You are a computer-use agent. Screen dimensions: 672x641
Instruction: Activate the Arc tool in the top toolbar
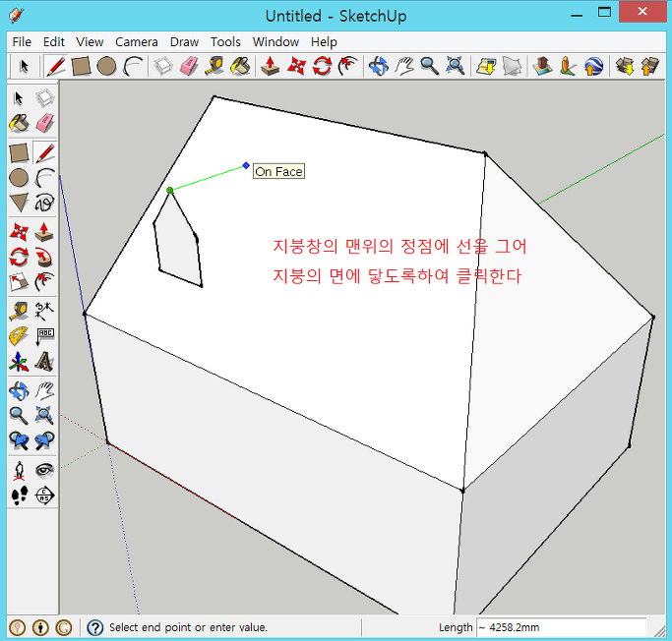click(x=133, y=67)
